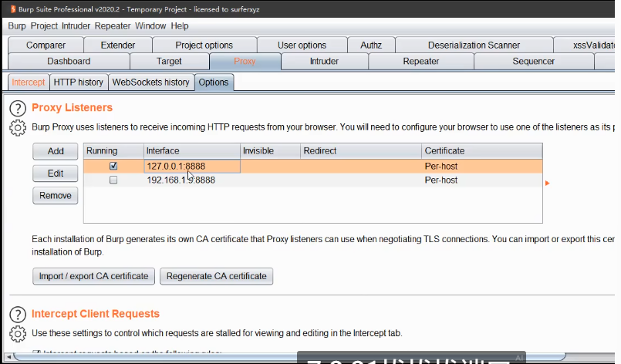The image size is (621, 364).
Task: Open the Intercept sub-tab
Action: pyautogui.click(x=28, y=83)
